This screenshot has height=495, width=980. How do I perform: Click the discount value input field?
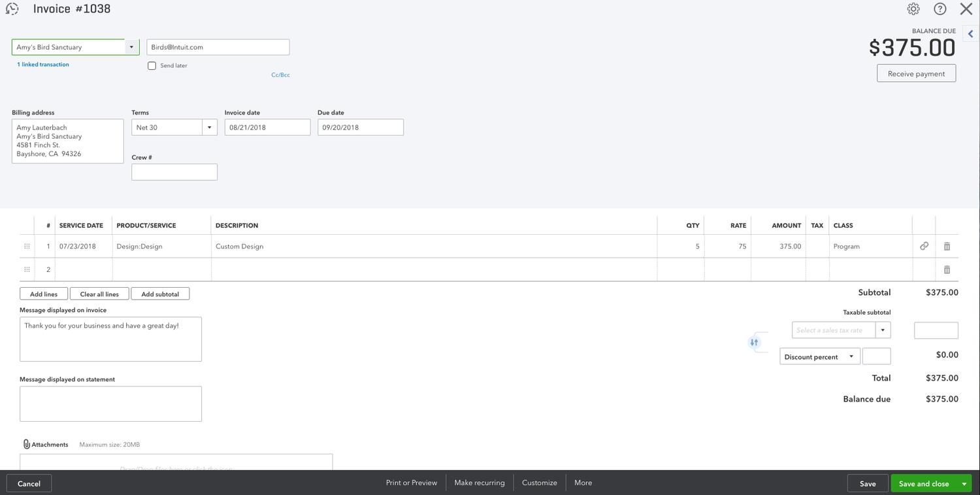877,356
